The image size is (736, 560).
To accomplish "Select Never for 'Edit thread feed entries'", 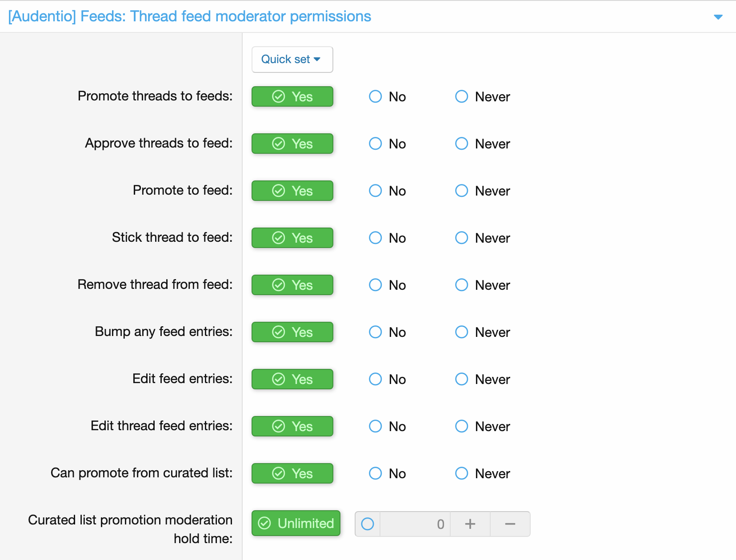I will point(461,426).
